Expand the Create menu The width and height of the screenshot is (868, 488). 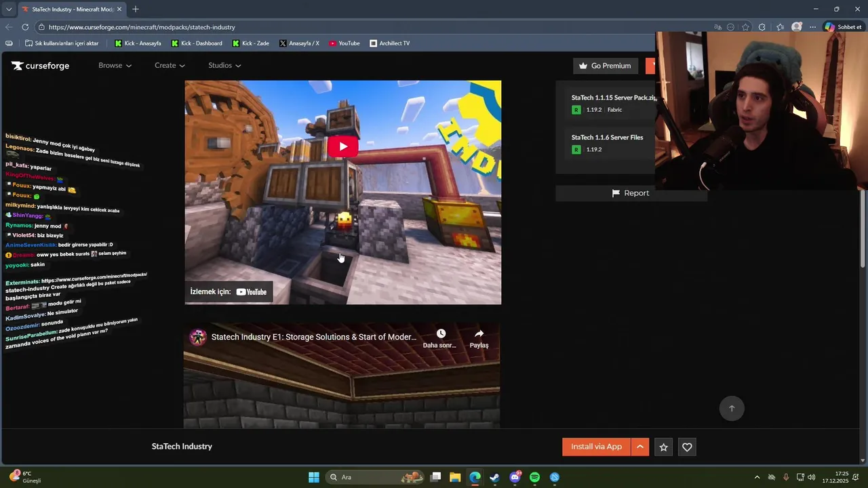coord(170,66)
